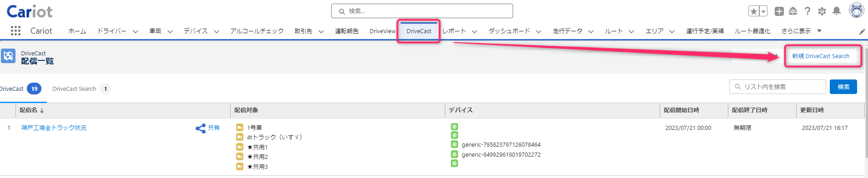Open the ルート最適化 nav tab
The height and width of the screenshot is (178, 868).
pos(752,31)
